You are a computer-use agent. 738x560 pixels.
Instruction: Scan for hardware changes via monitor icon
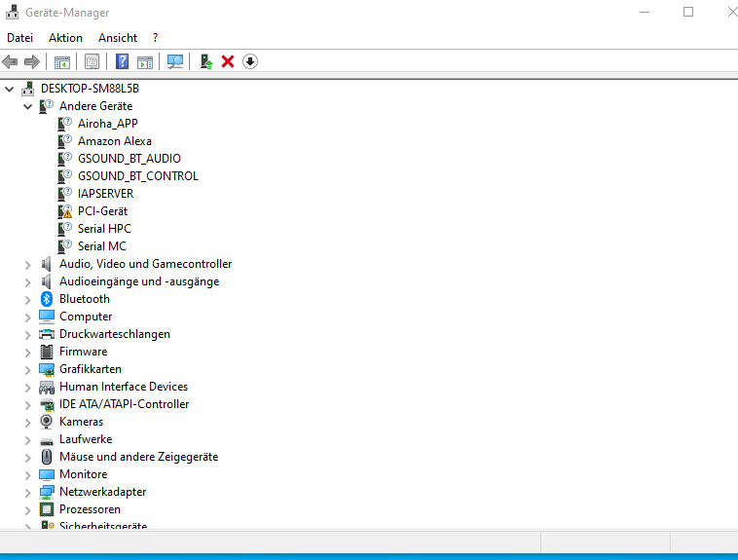tap(175, 61)
